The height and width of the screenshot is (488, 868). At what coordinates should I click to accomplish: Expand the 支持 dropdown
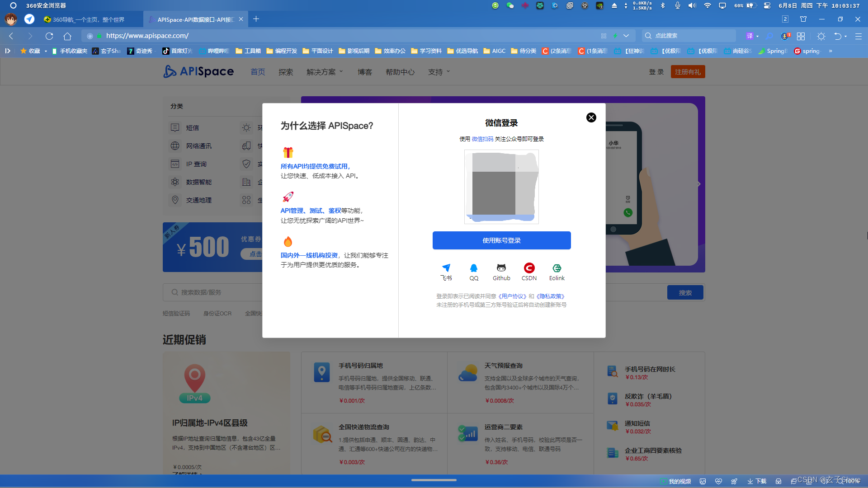coord(438,71)
